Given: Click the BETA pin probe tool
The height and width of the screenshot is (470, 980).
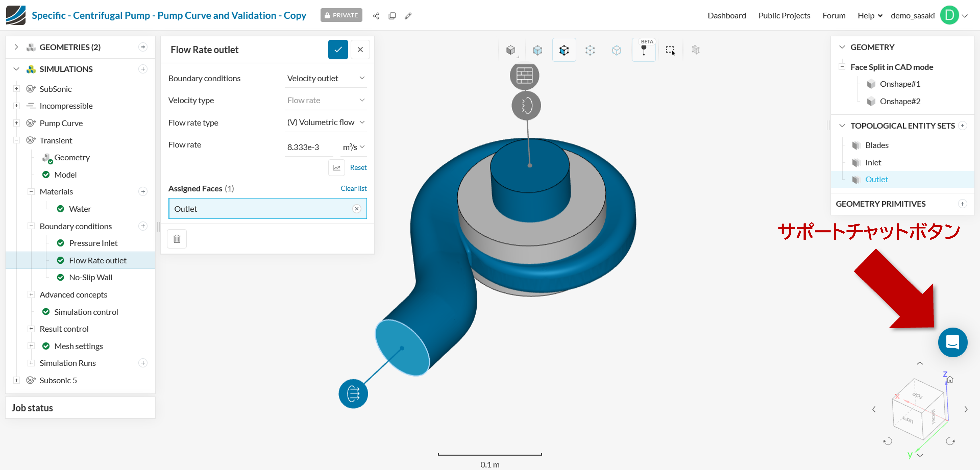Looking at the screenshot, I should (643, 50).
